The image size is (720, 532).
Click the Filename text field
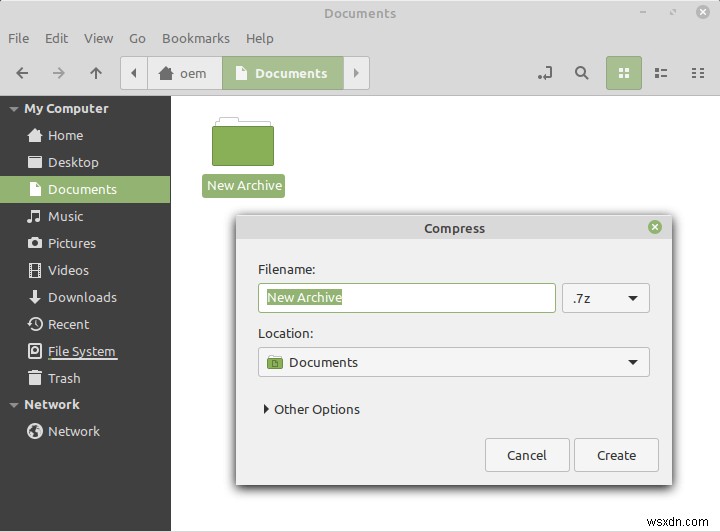406,298
